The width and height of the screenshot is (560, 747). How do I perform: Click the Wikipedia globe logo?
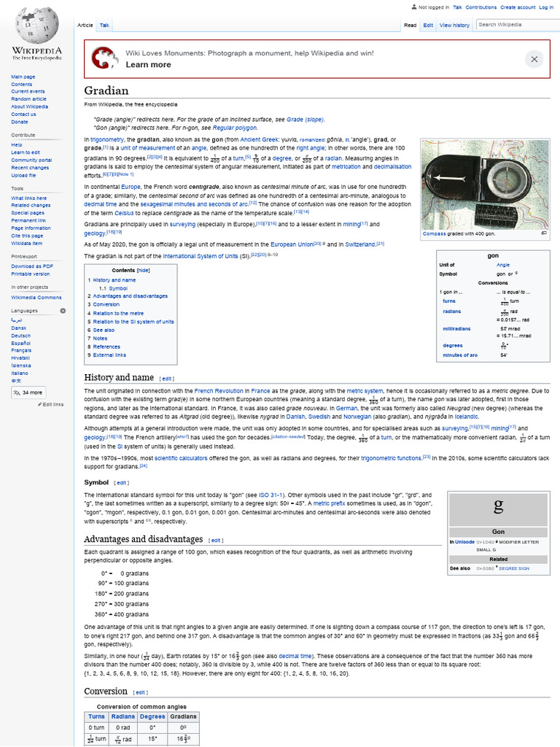[37, 25]
